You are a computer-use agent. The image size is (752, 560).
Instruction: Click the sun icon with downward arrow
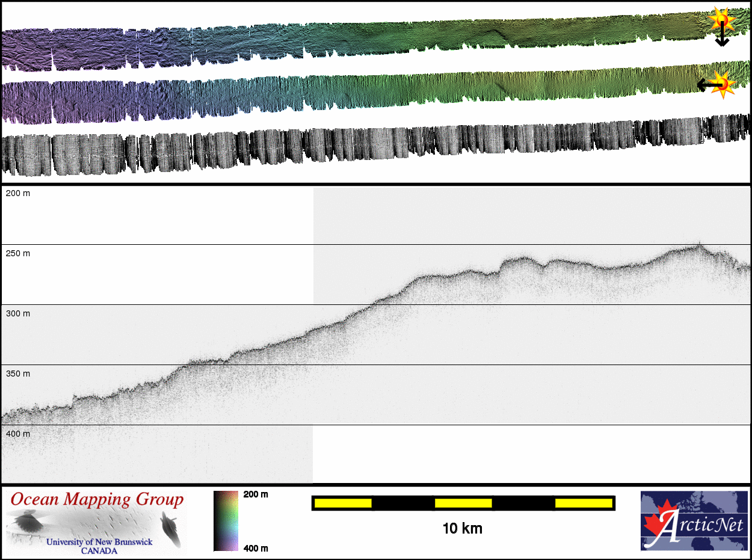(721, 21)
